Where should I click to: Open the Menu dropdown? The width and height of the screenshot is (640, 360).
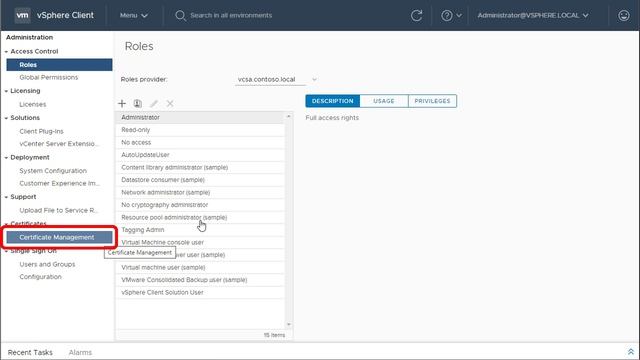(133, 16)
